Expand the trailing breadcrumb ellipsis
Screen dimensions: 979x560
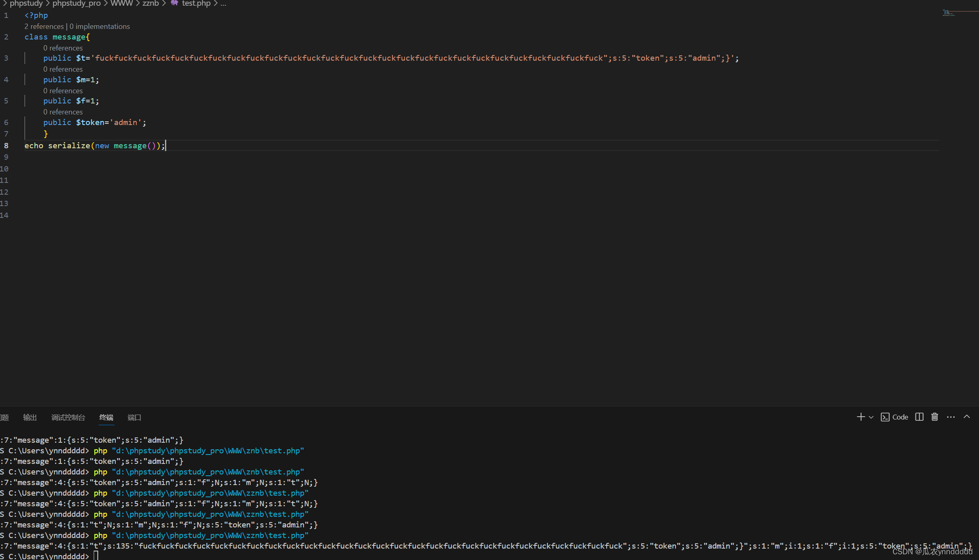tap(223, 4)
